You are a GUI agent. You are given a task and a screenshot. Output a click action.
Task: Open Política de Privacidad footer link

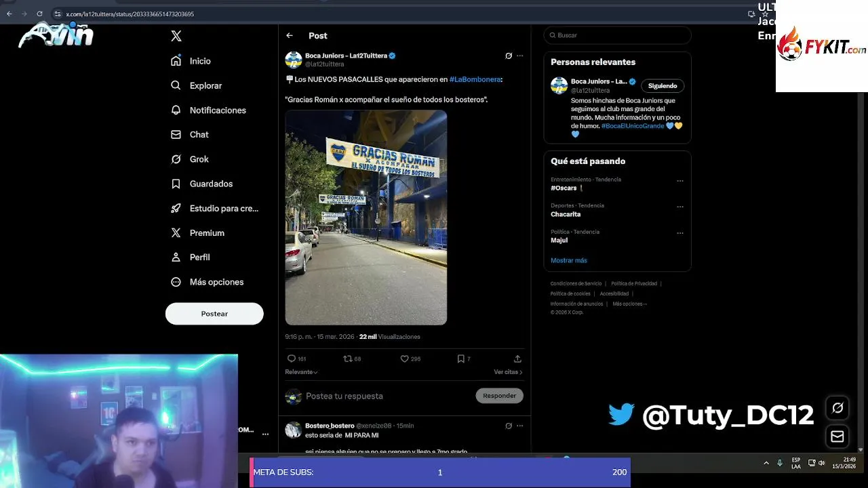point(634,283)
